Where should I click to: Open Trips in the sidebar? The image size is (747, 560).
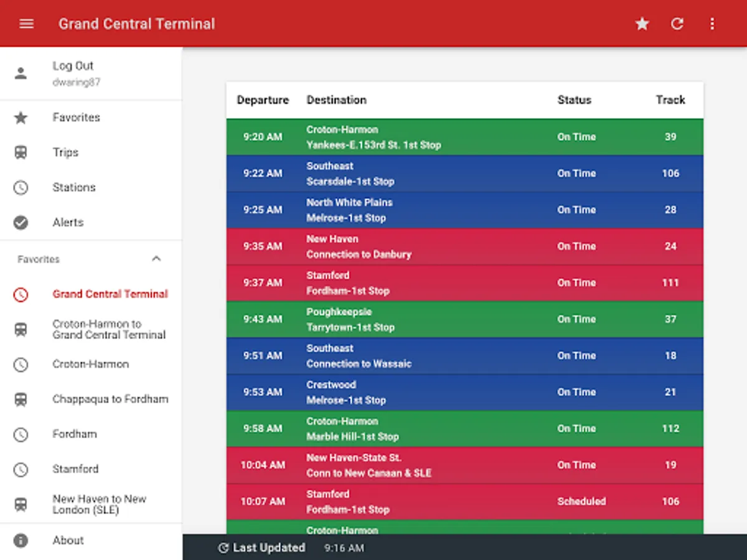pos(91,152)
